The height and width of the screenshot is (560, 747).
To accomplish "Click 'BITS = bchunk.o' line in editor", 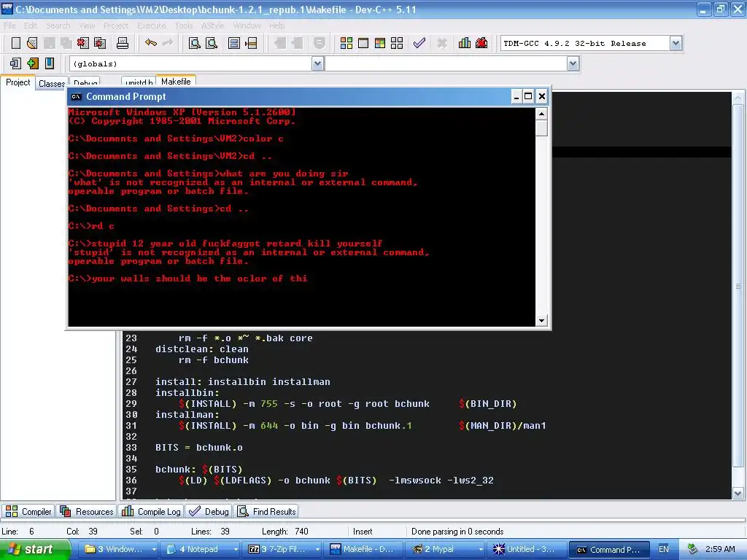I will (198, 448).
